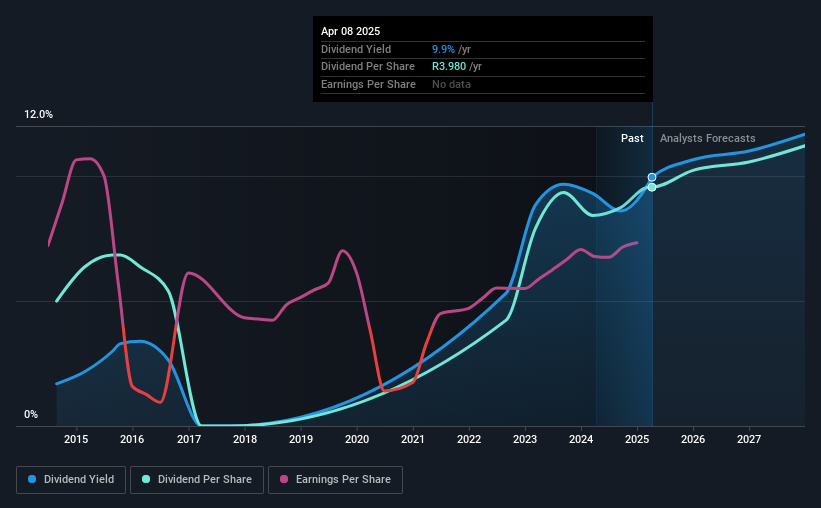Click the Dividend Per Share tooltip row label
821x508 pixels.
click(368, 67)
